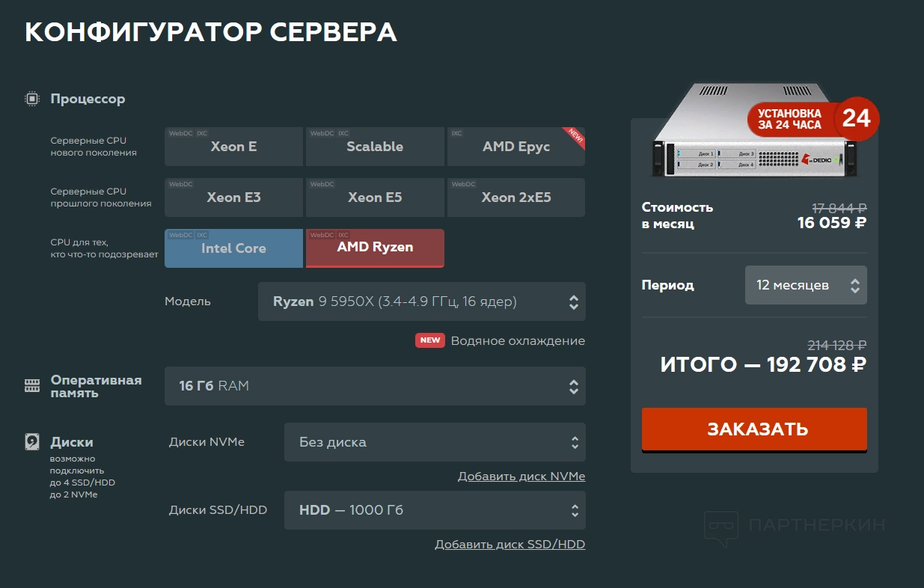Click the Оперативная память heading
The width and height of the screenshot is (924, 588).
coord(96,386)
